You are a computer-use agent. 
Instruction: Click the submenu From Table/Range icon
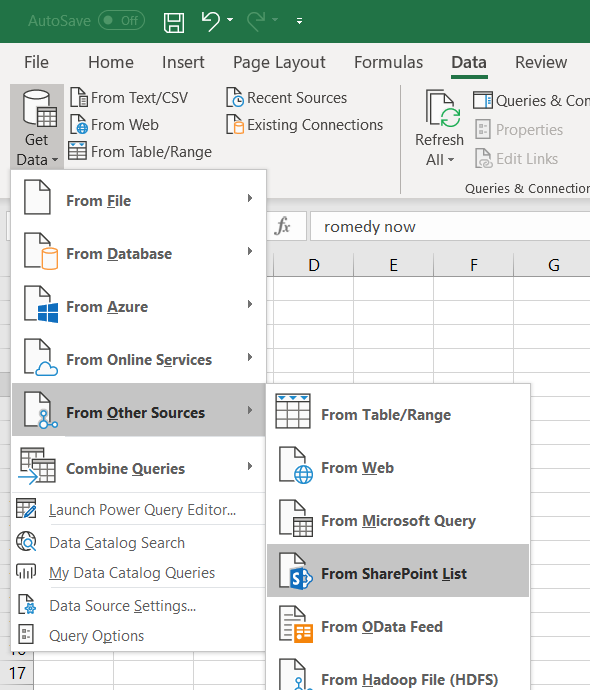pos(293,411)
